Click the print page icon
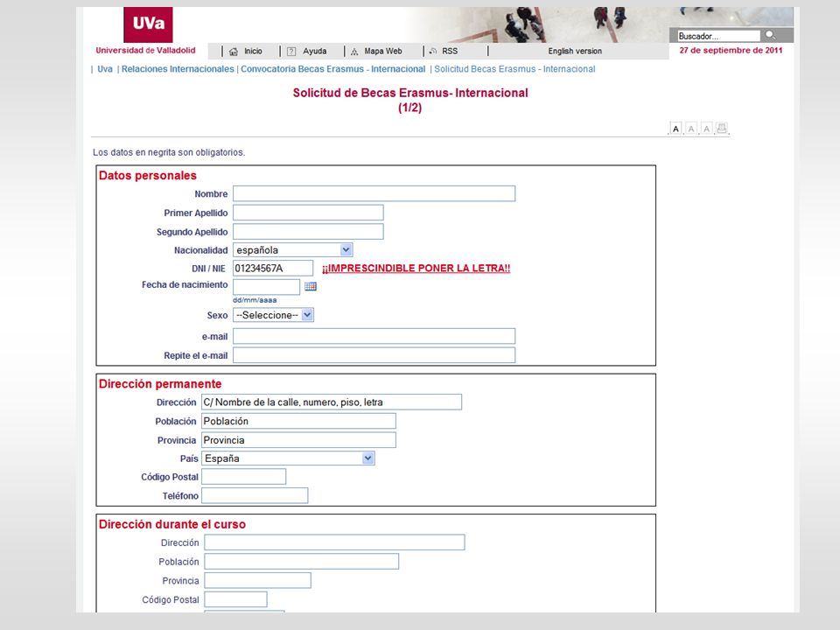Image resolution: width=840 pixels, height=630 pixels. (722, 129)
